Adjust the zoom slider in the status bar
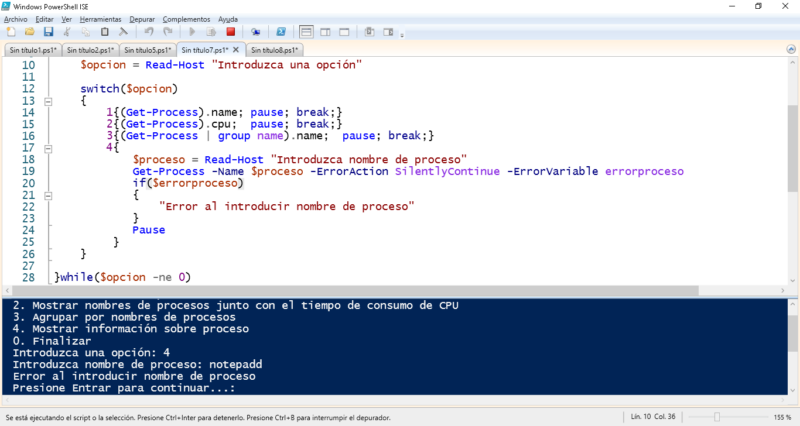This screenshot has width=800, height=426. tap(717, 417)
